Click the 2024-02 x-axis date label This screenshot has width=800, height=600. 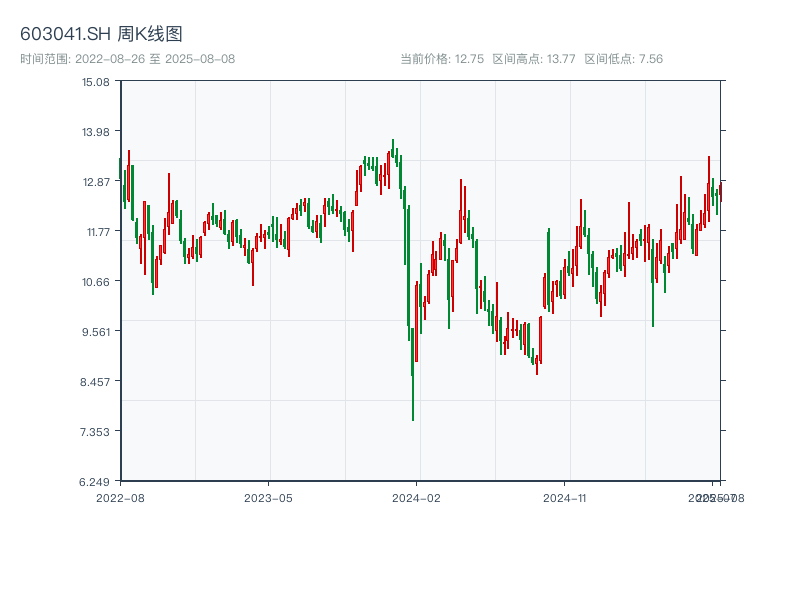pos(417,497)
